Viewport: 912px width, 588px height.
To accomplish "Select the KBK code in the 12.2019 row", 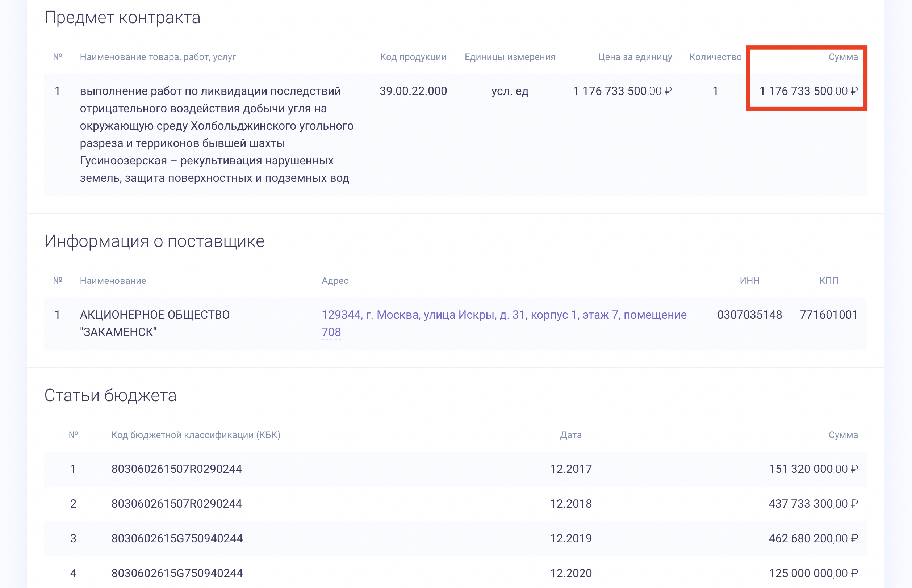I will tap(177, 538).
